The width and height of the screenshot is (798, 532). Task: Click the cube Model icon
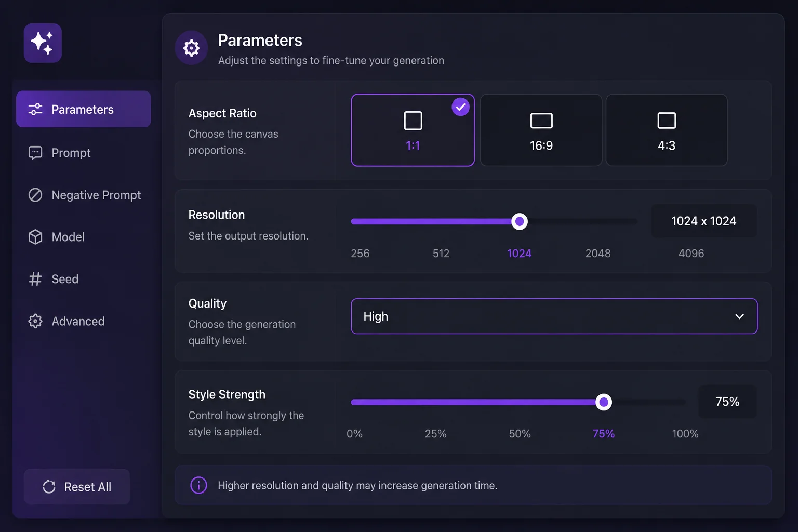[35, 237]
